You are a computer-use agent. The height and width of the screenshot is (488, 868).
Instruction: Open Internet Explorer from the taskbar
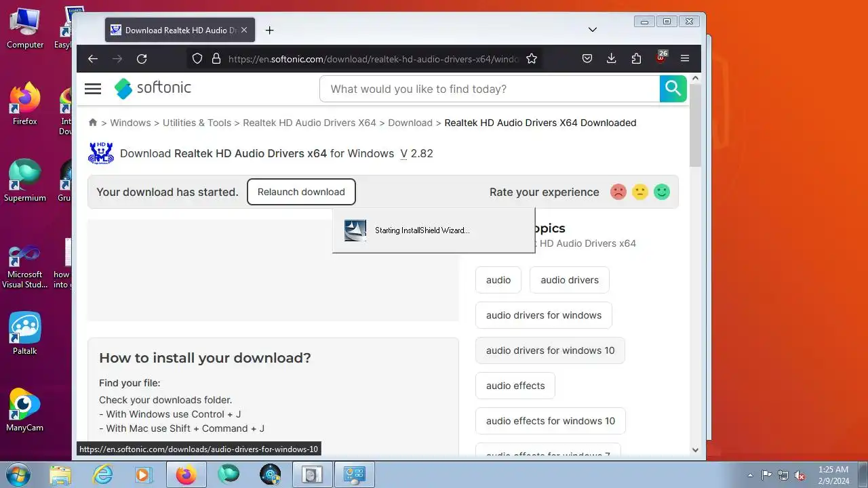[x=102, y=474]
